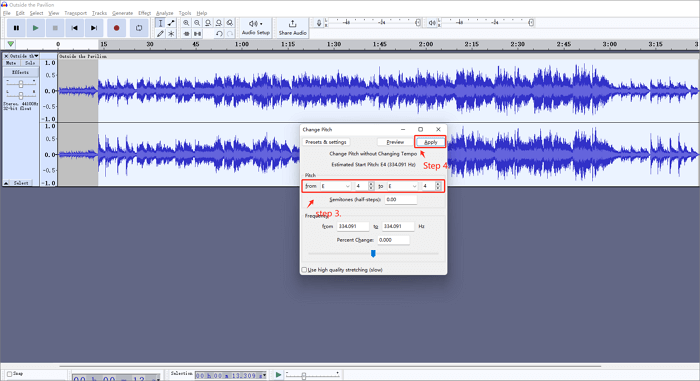Open the Audio Setup dropdown button
Viewport: 700px width, 381px height.
point(256,28)
